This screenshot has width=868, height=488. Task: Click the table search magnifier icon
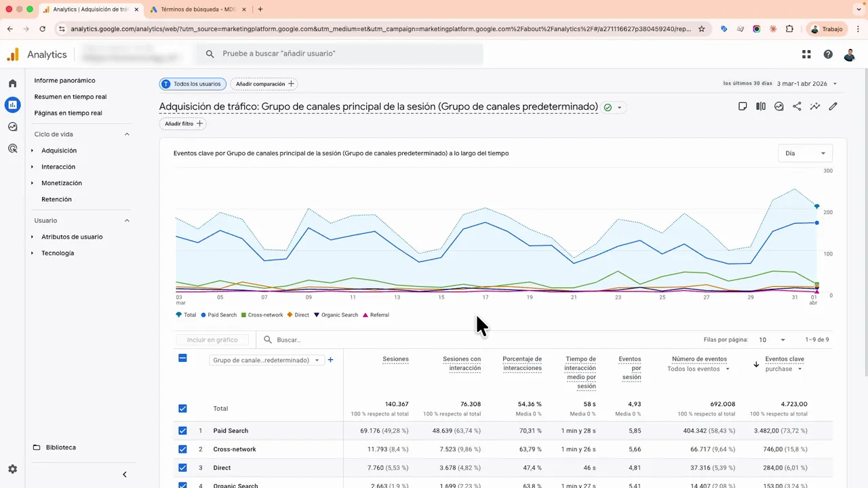(x=268, y=340)
